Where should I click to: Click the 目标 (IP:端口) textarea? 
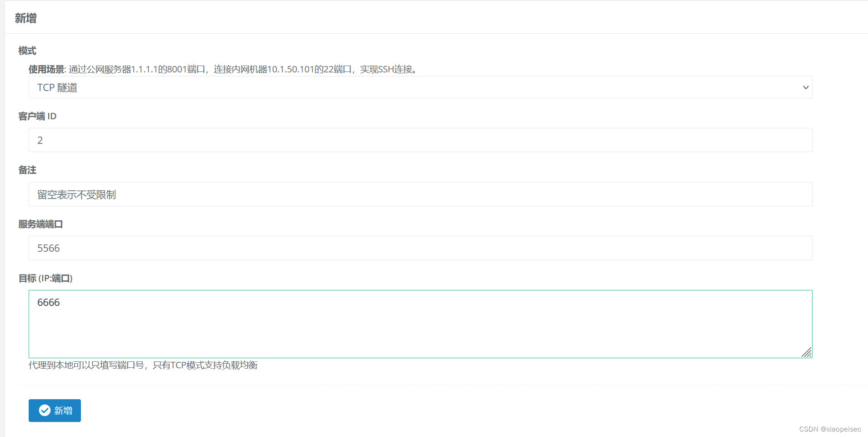coord(420,324)
